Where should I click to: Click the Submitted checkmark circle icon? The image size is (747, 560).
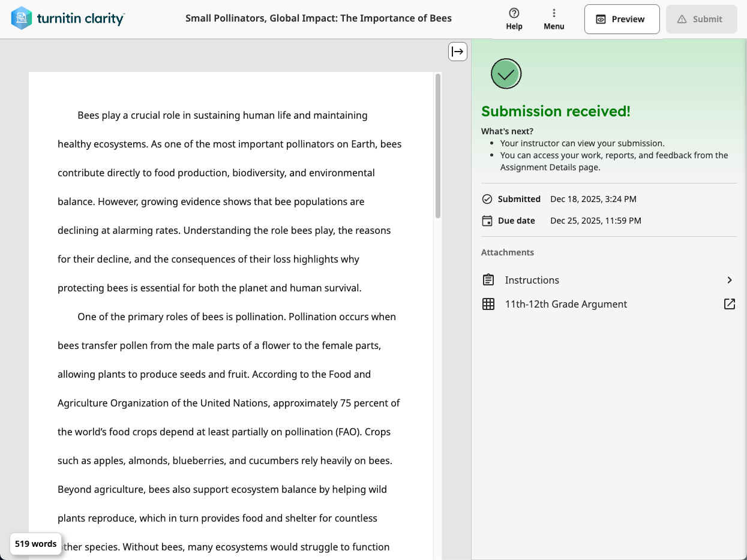487,199
